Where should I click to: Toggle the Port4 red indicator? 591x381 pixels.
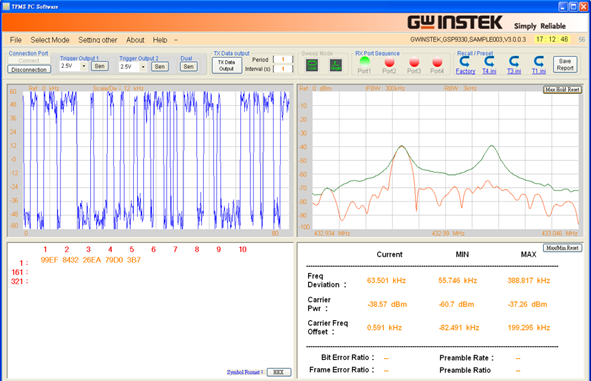coord(437,62)
